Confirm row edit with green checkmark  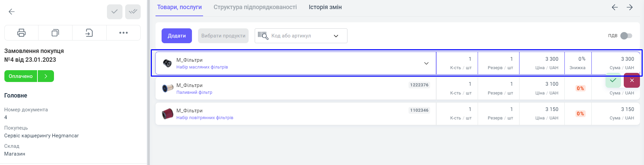[613, 80]
